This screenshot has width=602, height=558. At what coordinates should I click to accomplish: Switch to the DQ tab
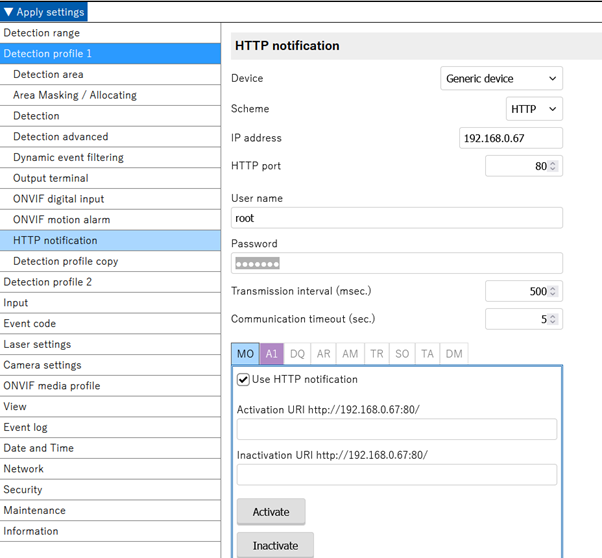pyautogui.click(x=297, y=354)
